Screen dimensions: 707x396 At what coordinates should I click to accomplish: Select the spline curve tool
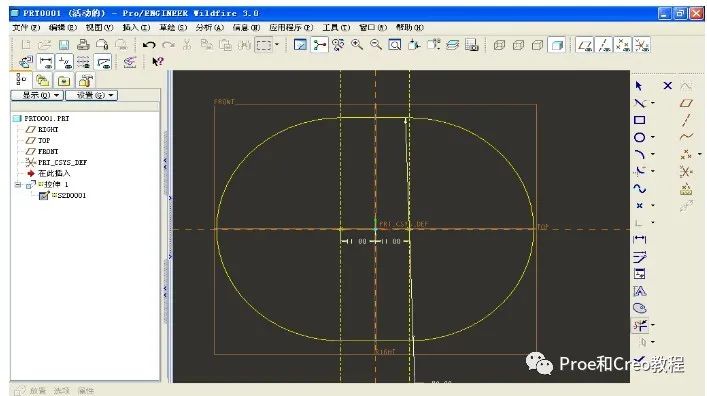639,189
